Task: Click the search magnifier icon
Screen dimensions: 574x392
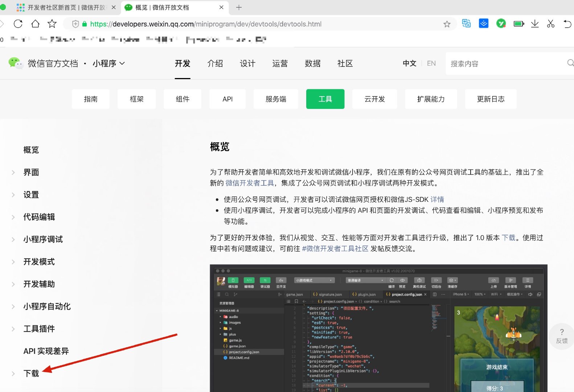Action: point(570,63)
